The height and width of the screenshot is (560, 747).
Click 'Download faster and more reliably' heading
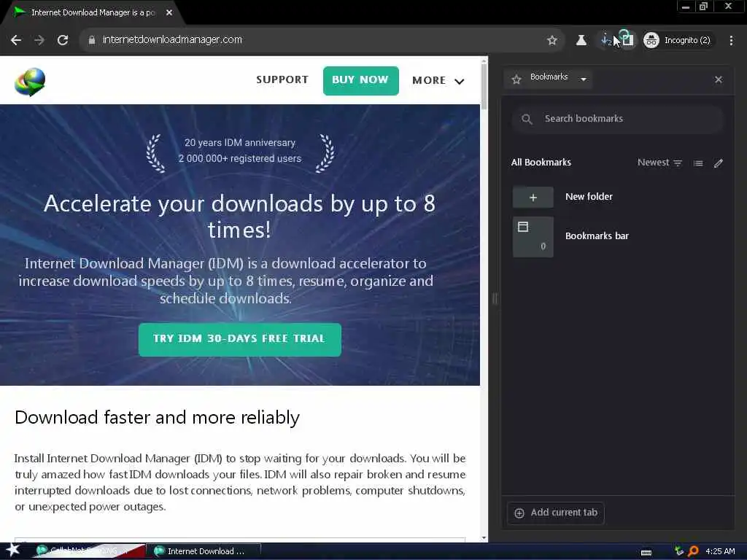click(158, 418)
